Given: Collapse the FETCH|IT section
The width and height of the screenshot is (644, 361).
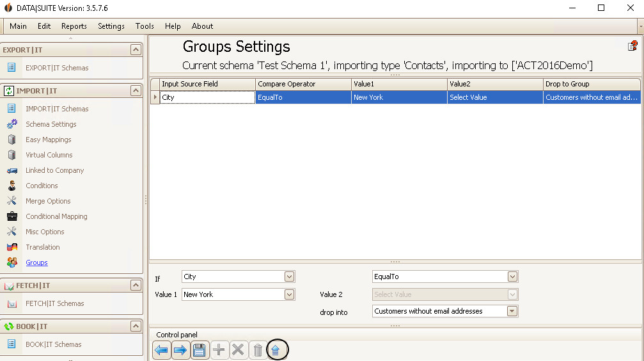Looking at the screenshot, I should coord(136,285).
